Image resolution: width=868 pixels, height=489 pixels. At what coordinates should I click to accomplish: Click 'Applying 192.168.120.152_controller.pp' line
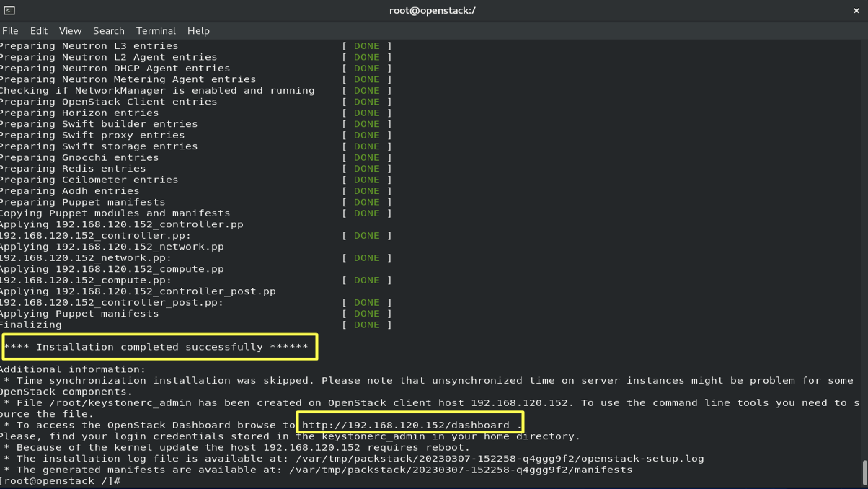(121, 225)
